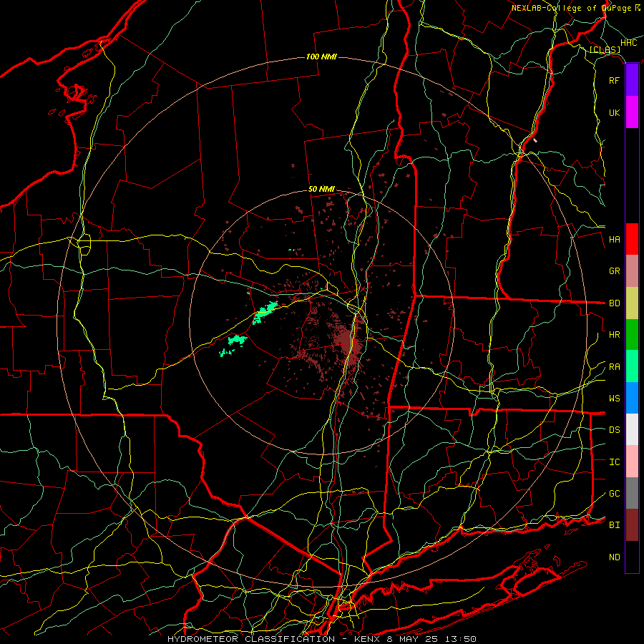Click the WS blue legend swatch
The height and width of the screenshot is (644, 644).
tap(632, 398)
